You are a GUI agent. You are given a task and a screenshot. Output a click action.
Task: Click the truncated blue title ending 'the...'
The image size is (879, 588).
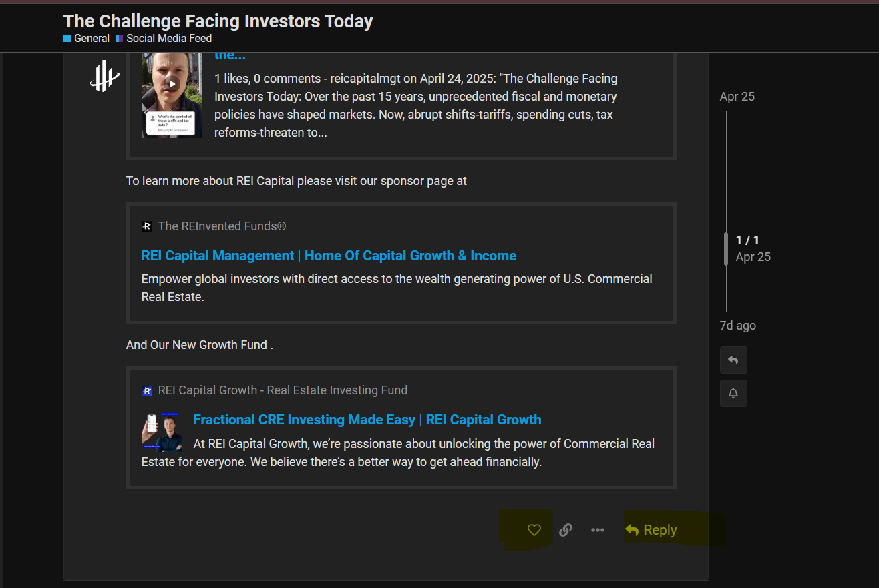click(x=230, y=55)
